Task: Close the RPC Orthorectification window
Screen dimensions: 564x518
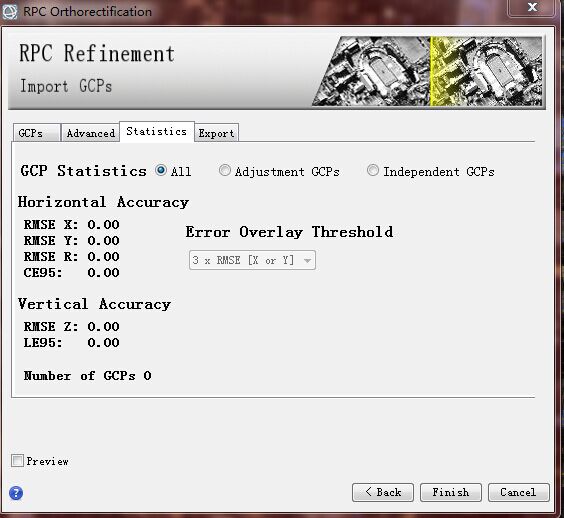Action: point(532,7)
